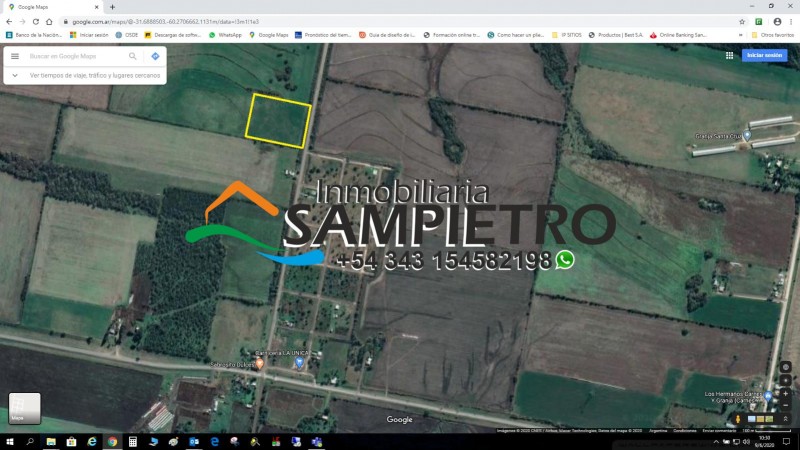Expand the travel times and nearby places panel
The width and height of the screenshot is (800, 450).
click(15, 76)
